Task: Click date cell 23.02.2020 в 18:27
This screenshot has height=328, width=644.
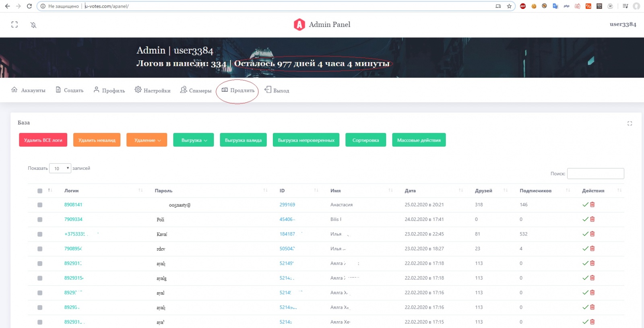Action: point(424,249)
